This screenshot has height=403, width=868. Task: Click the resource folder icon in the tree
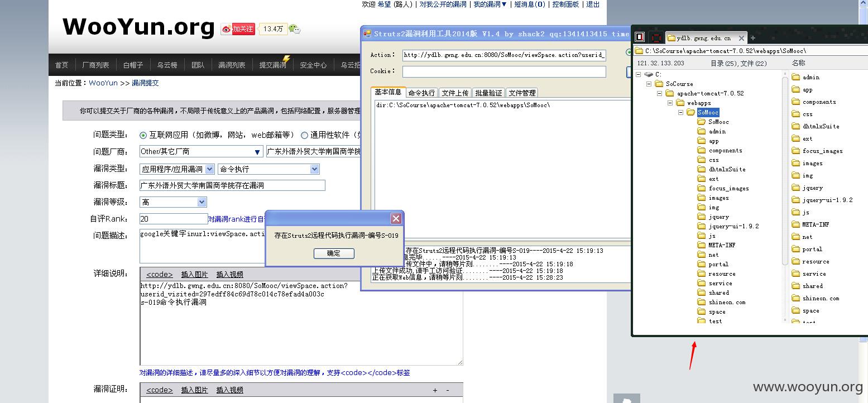[x=702, y=274]
